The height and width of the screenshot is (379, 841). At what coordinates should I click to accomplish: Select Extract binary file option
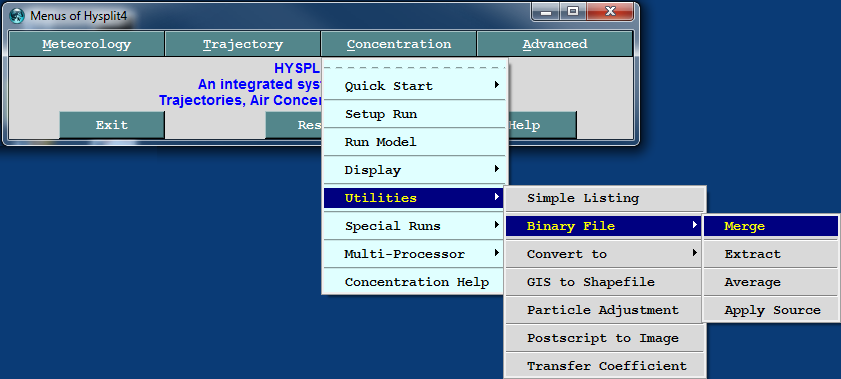pos(771,254)
